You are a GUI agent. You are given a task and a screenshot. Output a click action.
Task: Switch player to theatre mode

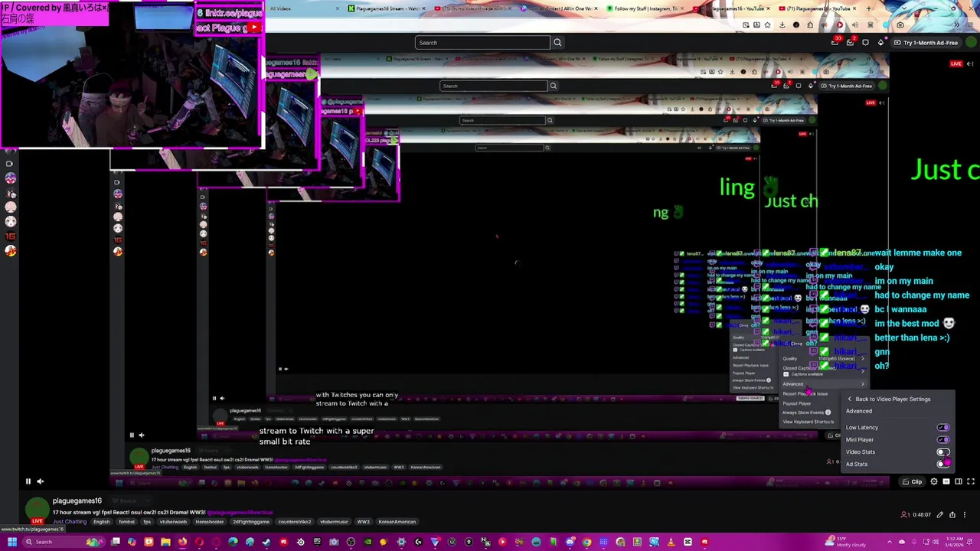click(x=959, y=481)
